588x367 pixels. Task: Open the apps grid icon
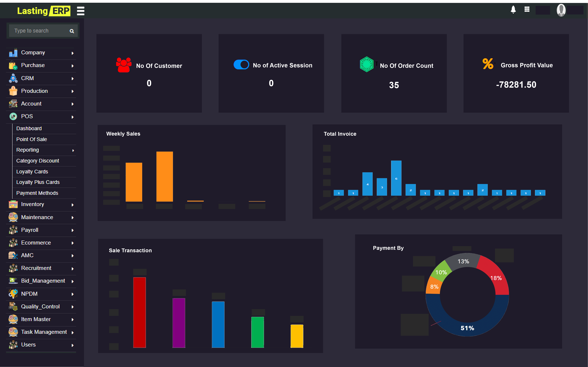point(527,9)
